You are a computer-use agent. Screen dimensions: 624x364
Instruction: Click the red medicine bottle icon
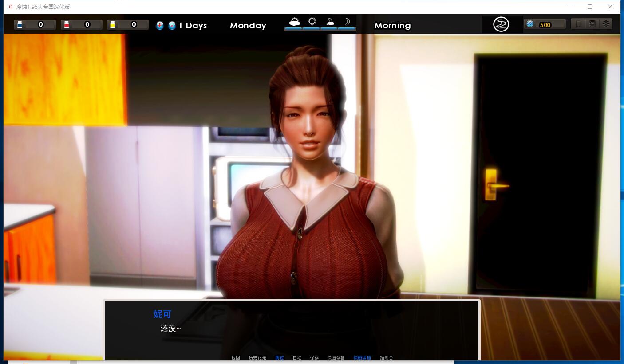[x=66, y=24]
